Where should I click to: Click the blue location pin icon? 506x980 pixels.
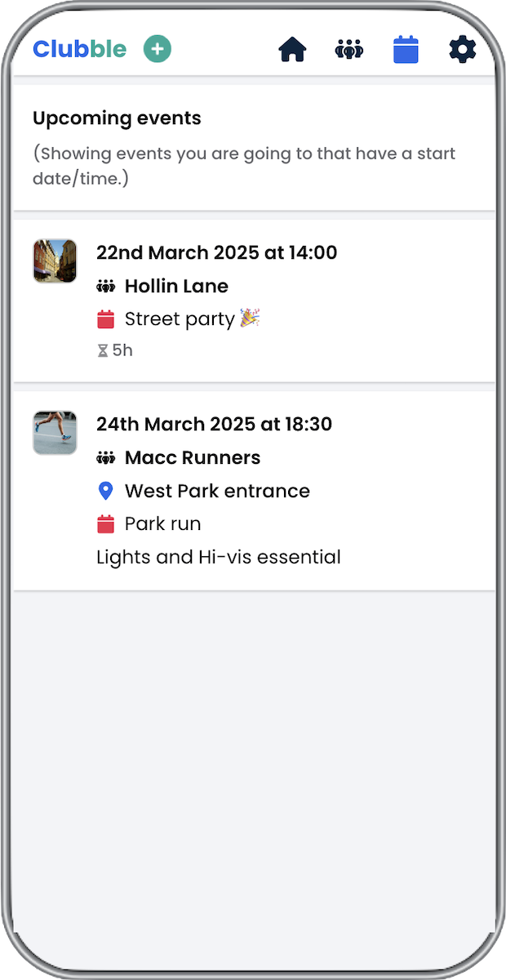click(105, 491)
